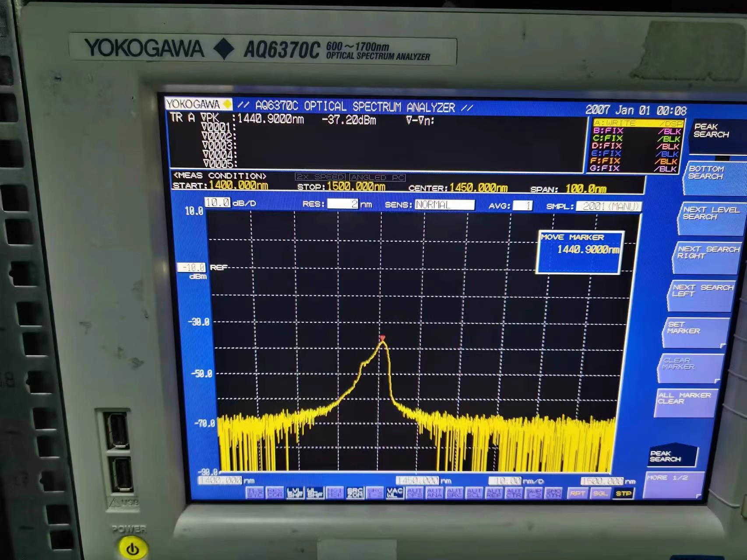747x560 pixels.
Task: Select trace D:FIX /BLK
Action: (x=636, y=146)
